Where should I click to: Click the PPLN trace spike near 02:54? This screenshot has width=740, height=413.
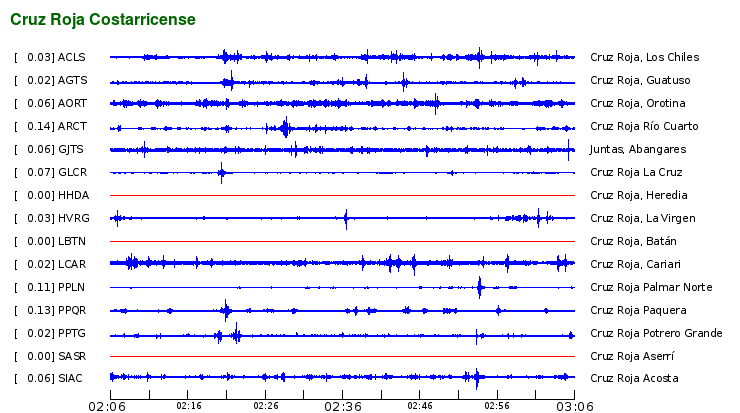pyautogui.click(x=479, y=287)
